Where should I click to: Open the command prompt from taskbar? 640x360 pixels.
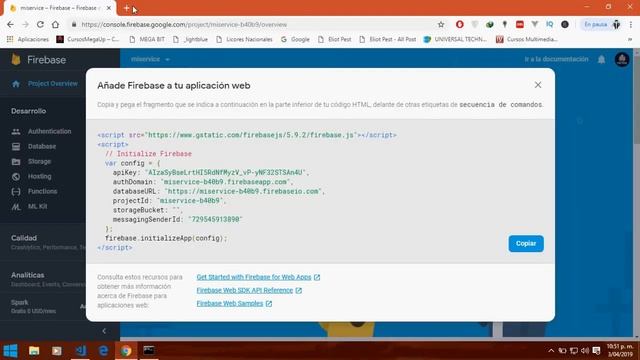149,350
